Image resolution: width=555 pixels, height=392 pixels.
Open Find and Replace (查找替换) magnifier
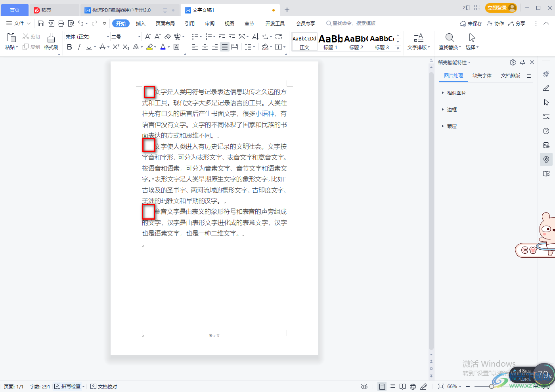(x=450, y=37)
